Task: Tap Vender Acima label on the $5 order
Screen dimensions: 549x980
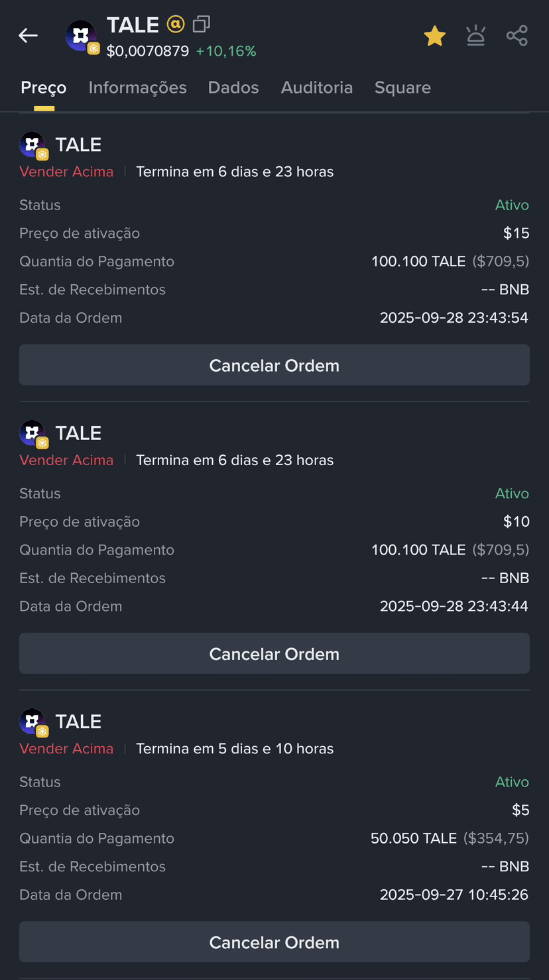Action: 66,749
